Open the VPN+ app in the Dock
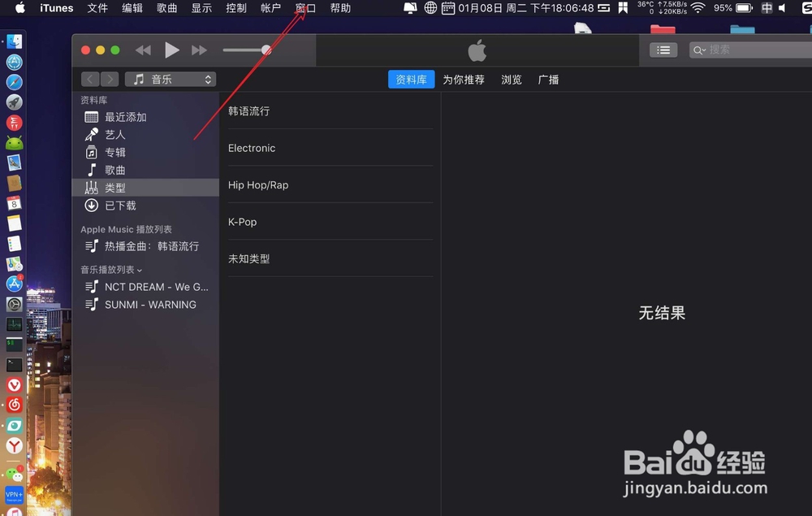The height and width of the screenshot is (516, 812). (x=14, y=495)
